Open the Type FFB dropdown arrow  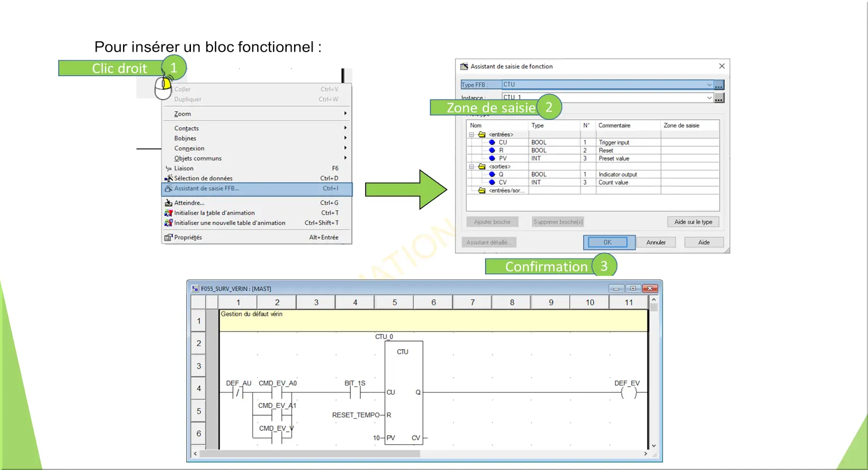709,85
